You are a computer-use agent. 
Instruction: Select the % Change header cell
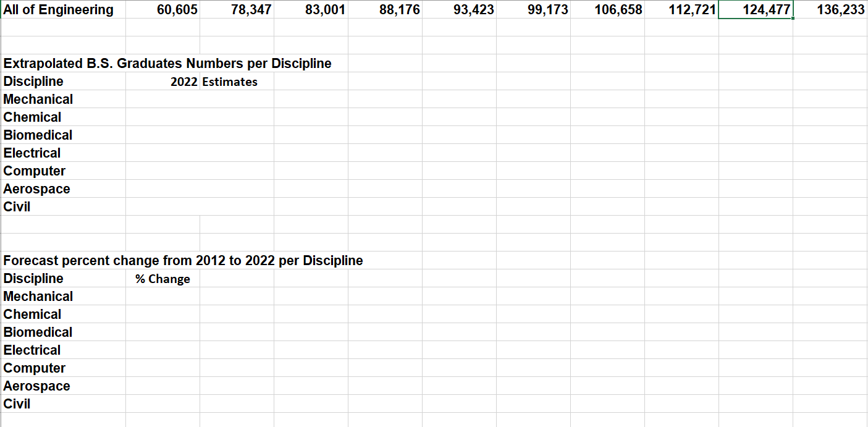pos(162,278)
